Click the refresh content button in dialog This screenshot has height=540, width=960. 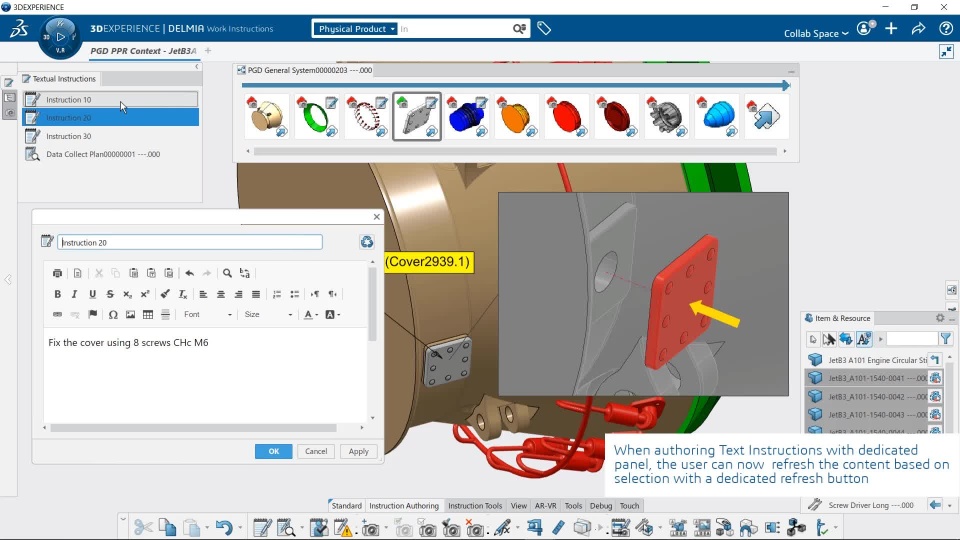[367, 242]
